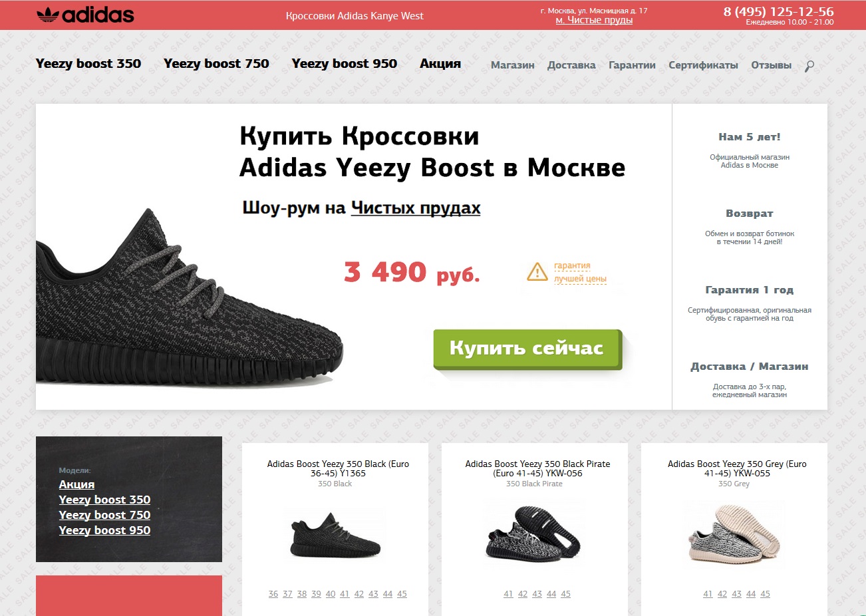Select Yeezy boost 750 in Модели sidebar
Viewport: 866px width, 616px height.
104,515
